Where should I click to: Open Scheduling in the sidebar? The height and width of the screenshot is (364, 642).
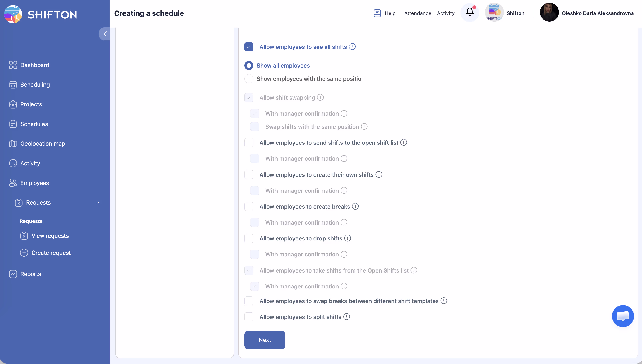tap(35, 84)
